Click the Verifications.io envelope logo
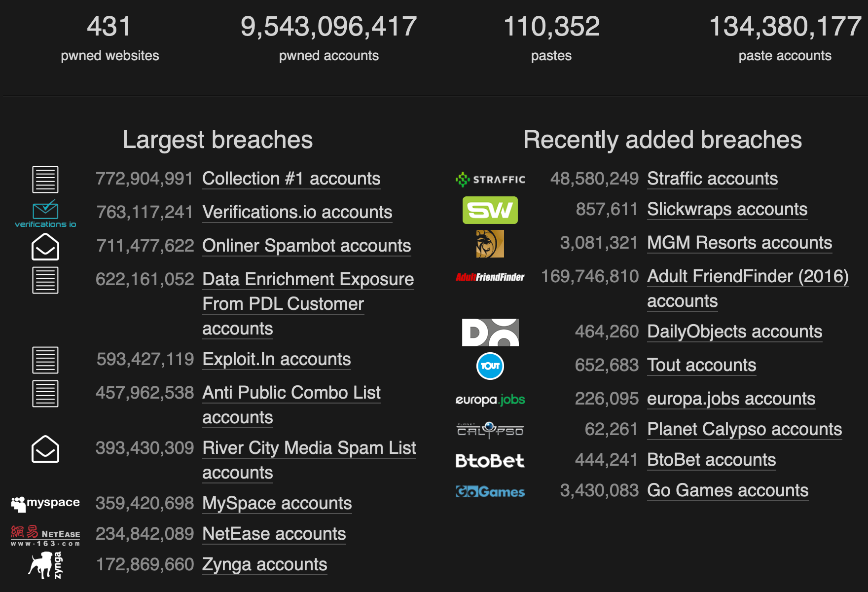This screenshot has height=592, width=868. [x=45, y=214]
